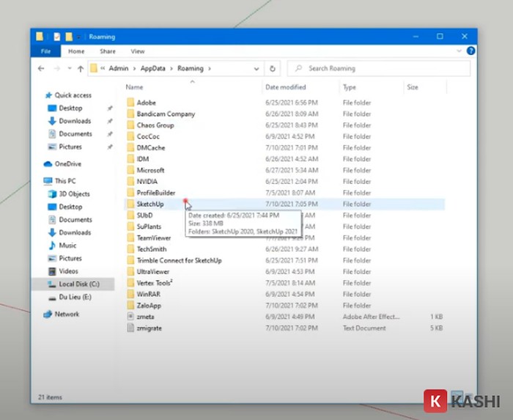The width and height of the screenshot is (513, 420).
Task: Switch to the Home ribbon tab
Action: click(x=76, y=51)
